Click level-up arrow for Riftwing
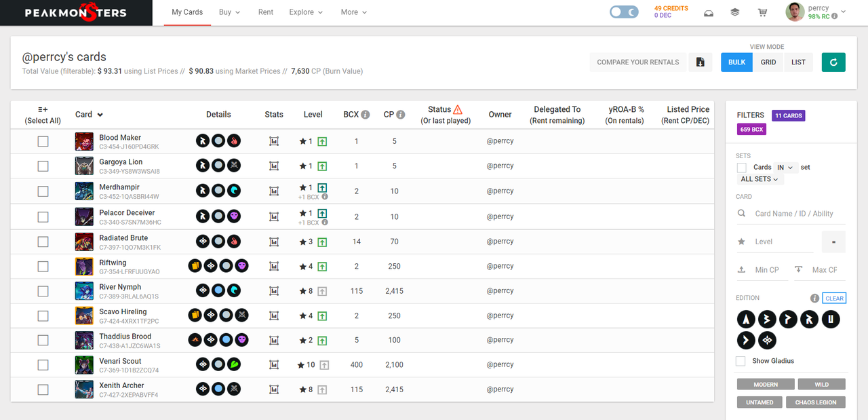 click(323, 267)
